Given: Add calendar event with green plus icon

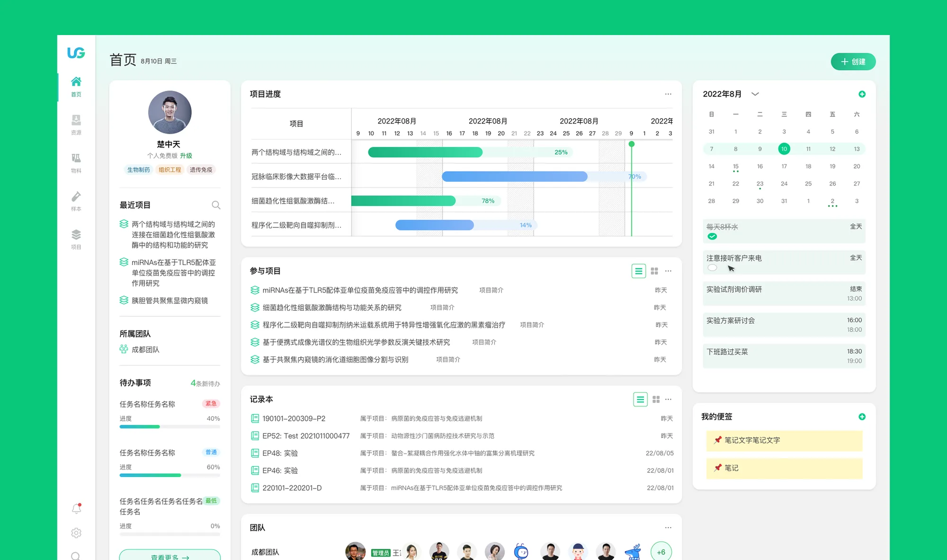Looking at the screenshot, I should tap(862, 94).
